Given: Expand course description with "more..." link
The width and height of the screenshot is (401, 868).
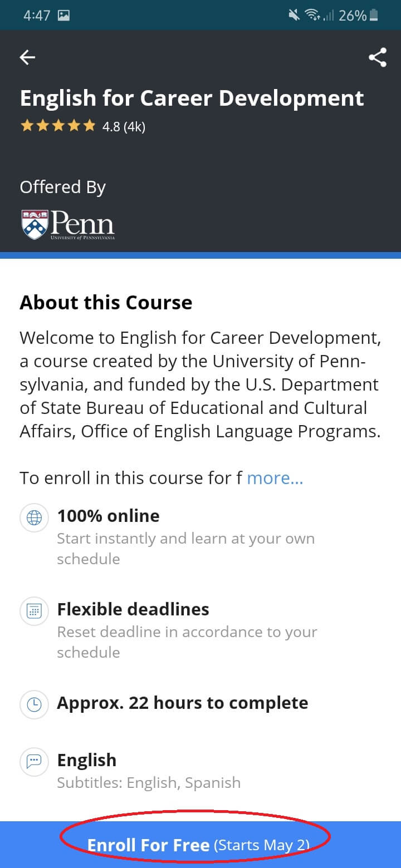Looking at the screenshot, I should click(275, 478).
